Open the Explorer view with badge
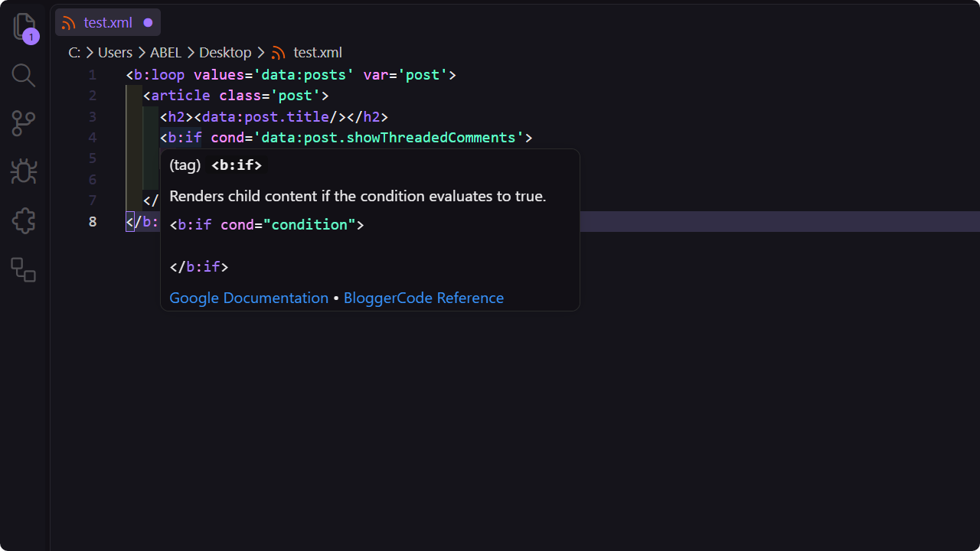This screenshot has width=980, height=551. (x=24, y=27)
